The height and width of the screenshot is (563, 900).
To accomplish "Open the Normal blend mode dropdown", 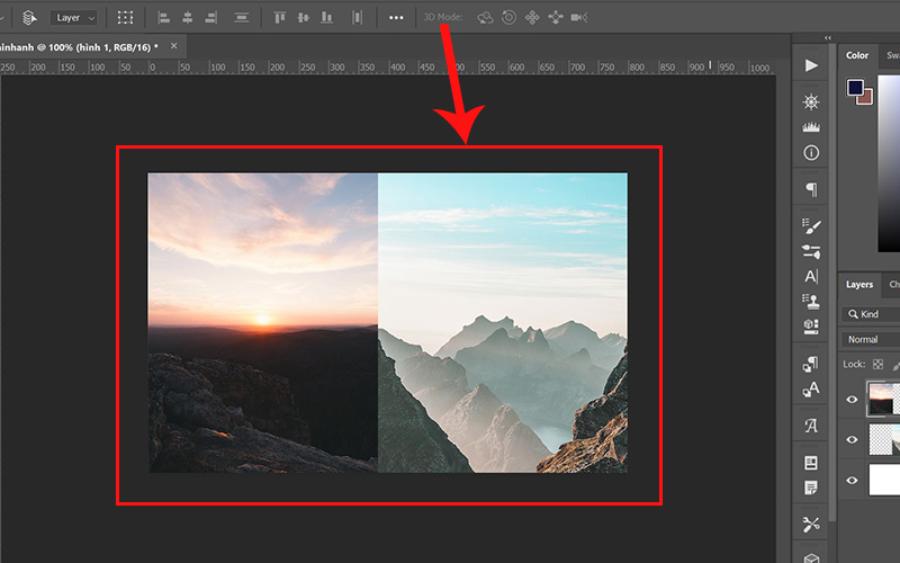I will [870, 339].
